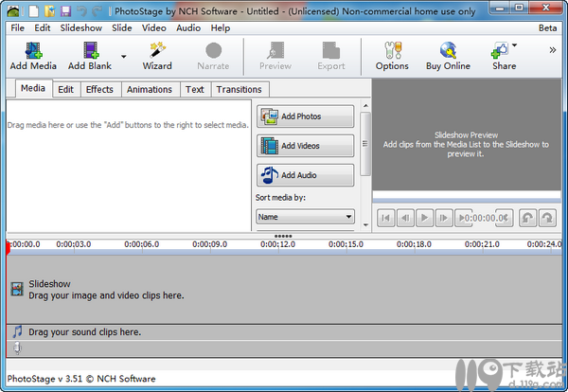
Task: Switch to the Text tab
Action: [194, 90]
